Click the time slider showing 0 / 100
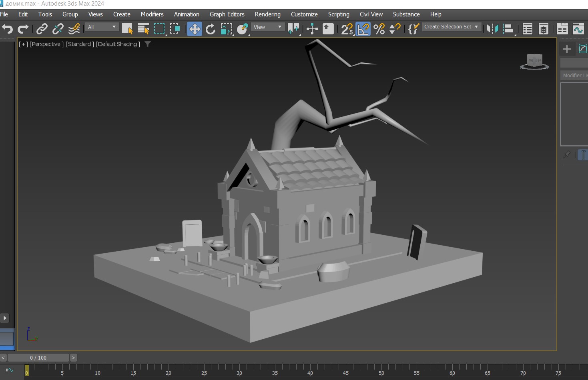 point(38,358)
